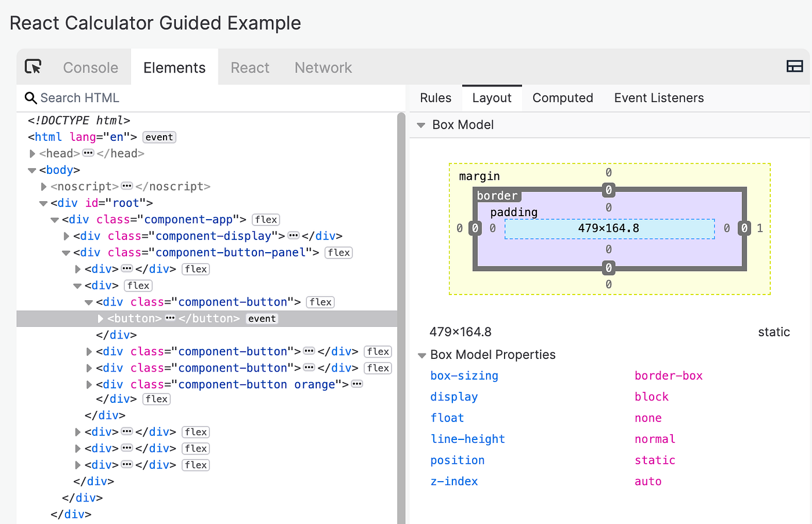Open the Computed panel tab
Viewport: 812px width, 524px height.
point(563,98)
